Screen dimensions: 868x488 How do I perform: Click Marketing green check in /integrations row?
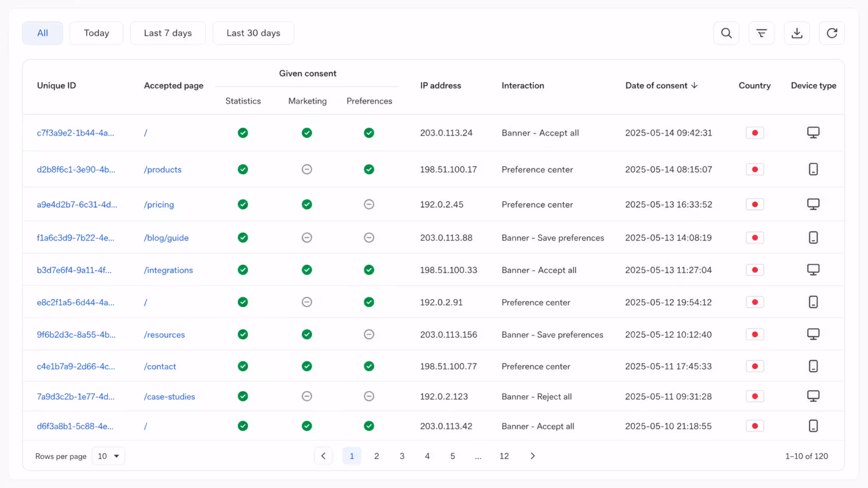tap(307, 270)
